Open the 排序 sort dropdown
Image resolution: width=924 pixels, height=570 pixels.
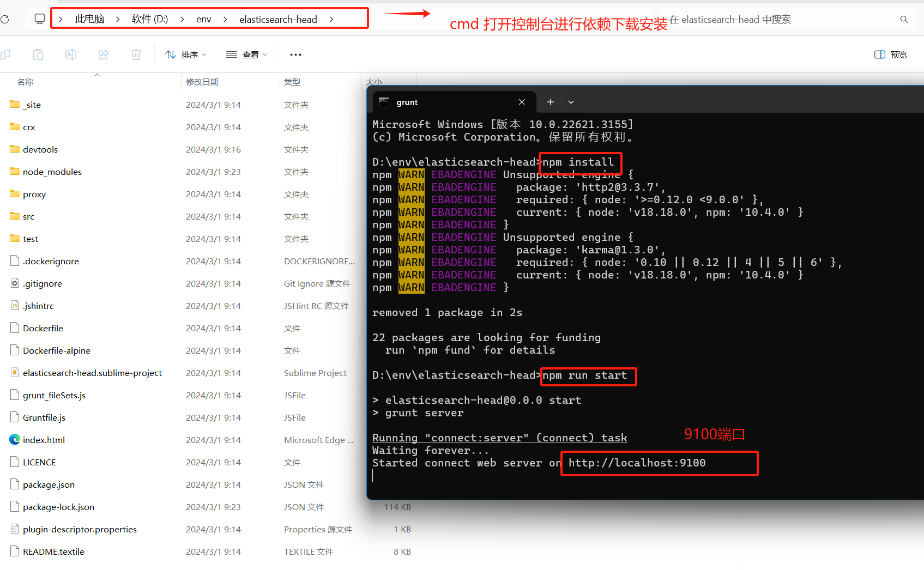tap(186, 54)
